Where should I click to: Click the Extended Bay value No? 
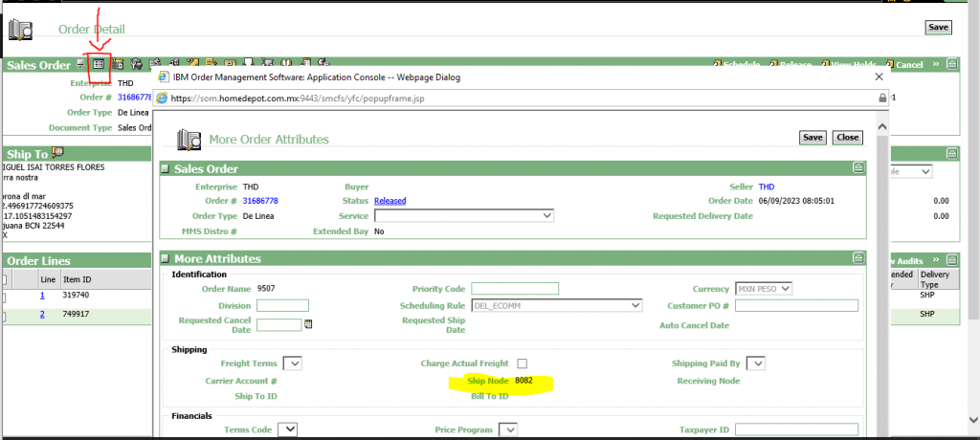379,231
